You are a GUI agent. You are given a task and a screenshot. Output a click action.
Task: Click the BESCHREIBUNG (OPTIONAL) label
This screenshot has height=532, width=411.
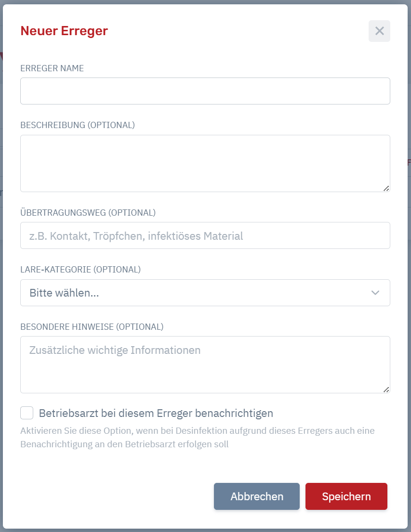click(78, 125)
